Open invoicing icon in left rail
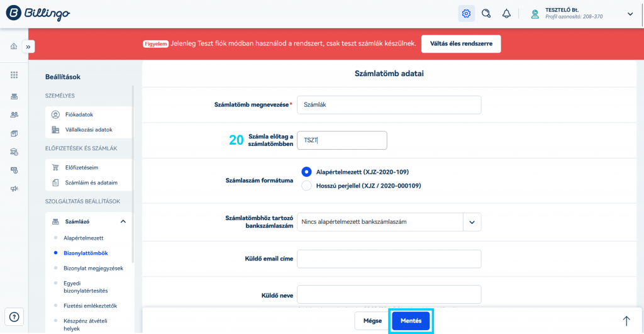The image size is (644, 334). (x=14, y=96)
